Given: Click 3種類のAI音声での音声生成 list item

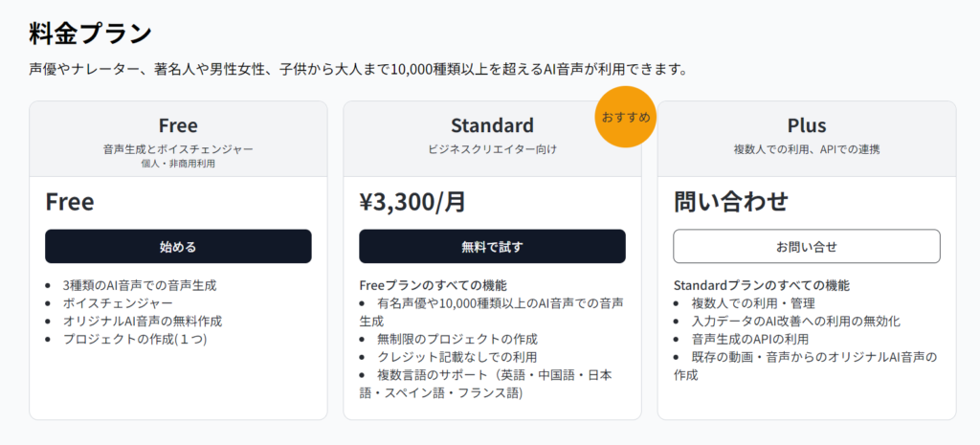Looking at the screenshot, I should 140,285.
